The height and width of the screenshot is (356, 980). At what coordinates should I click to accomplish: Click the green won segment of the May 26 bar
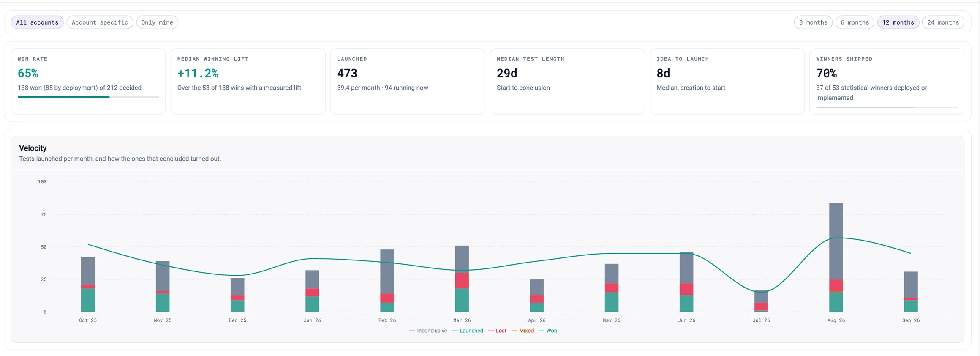tap(612, 302)
